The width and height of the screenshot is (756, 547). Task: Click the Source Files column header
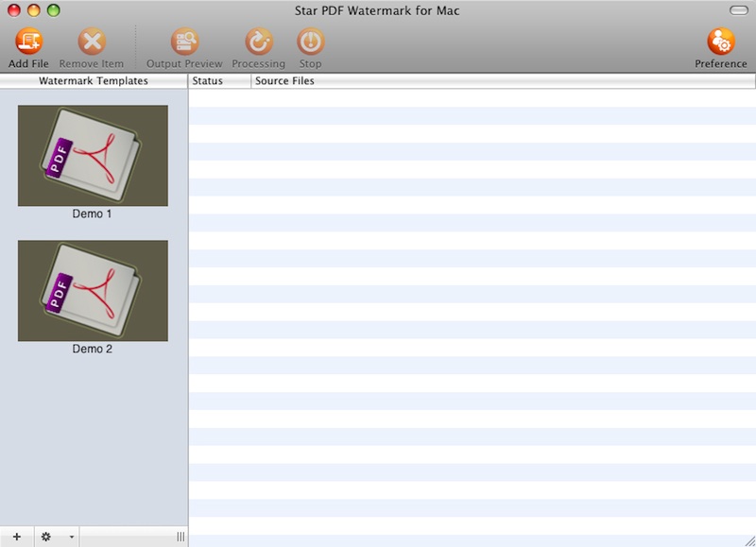point(501,81)
